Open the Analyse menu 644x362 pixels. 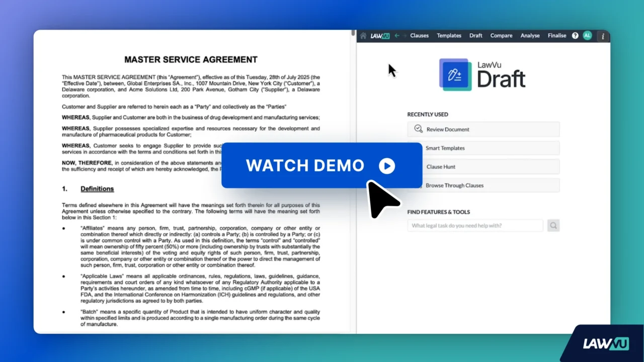click(x=530, y=36)
